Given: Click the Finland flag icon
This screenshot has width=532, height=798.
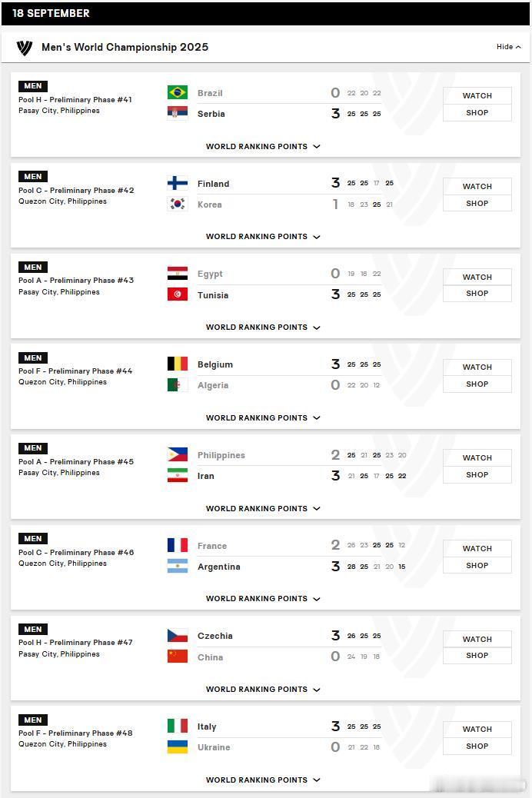Looking at the screenshot, I should 177,183.
